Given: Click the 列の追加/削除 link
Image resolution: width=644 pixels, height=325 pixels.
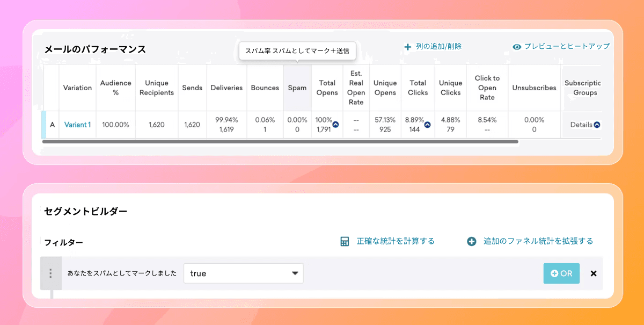Looking at the screenshot, I should tap(438, 47).
